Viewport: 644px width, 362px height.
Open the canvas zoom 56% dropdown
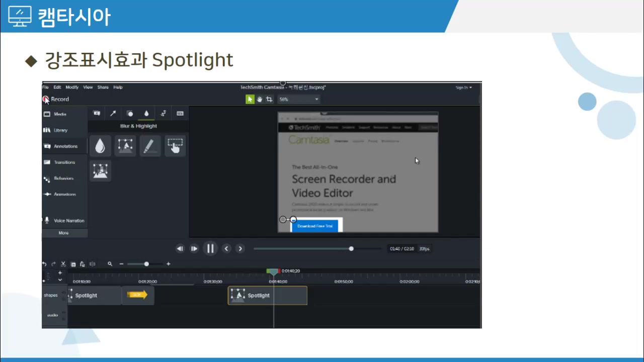299,100
